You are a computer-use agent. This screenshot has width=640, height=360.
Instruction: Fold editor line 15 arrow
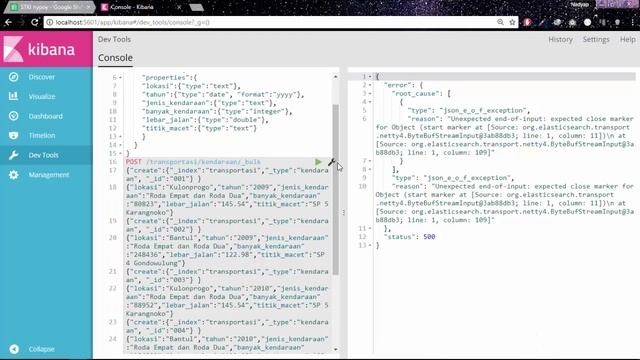pos(120,153)
